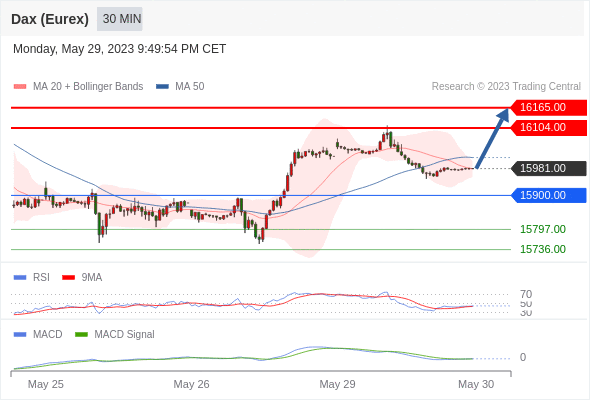Viewport: 590px width, 400px height.
Task: Click the MACD blue legend swatch
Action: coord(20,335)
